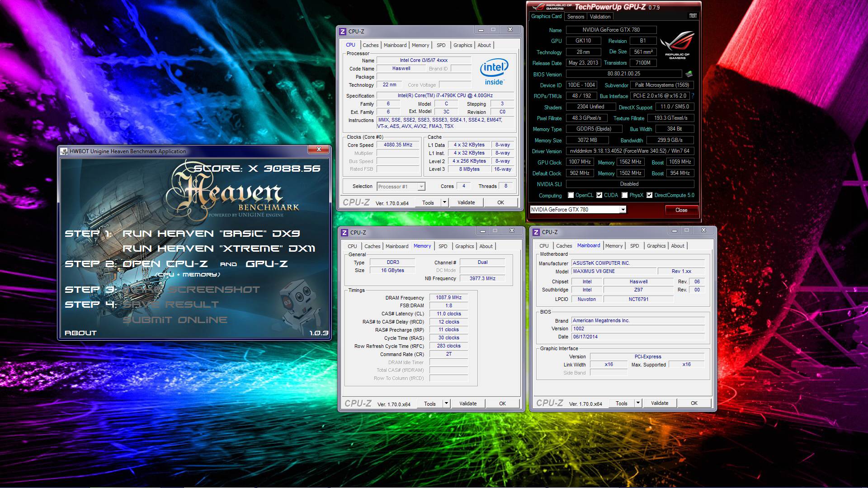The width and height of the screenshot is (868, 488).
Task: Close the HWBOT Heaven Benchmark window
Action: (319, 150)
